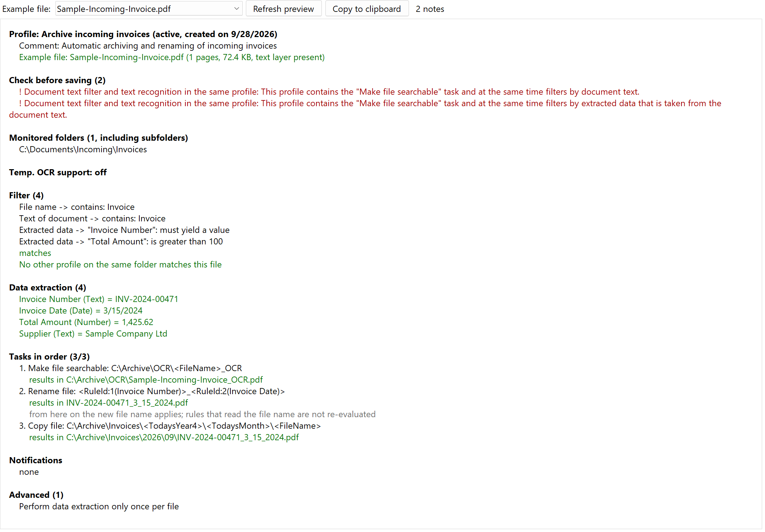Click the 'Advanced (1)' heading
The height and width of the screenshot is (532, 765).
coord(36,495)
